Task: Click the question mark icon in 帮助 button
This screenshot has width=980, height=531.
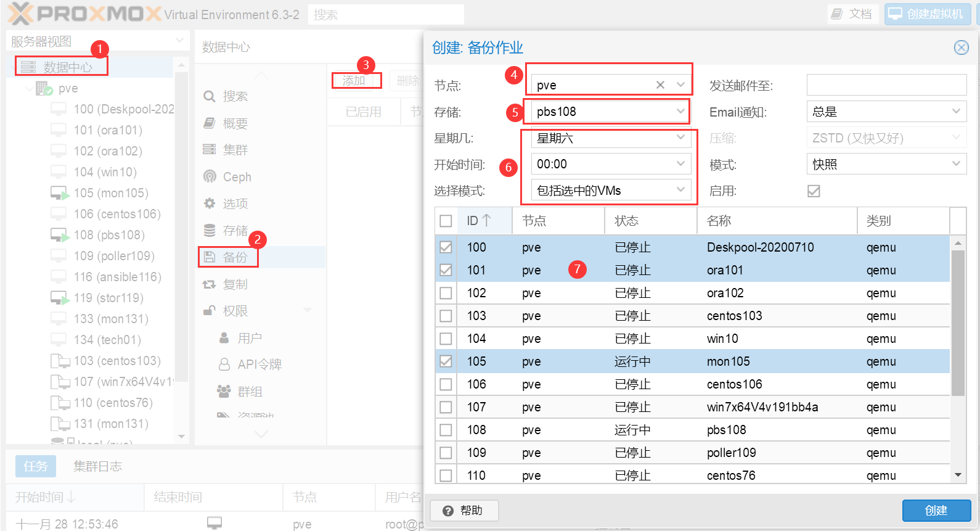Action: (448, 511)
